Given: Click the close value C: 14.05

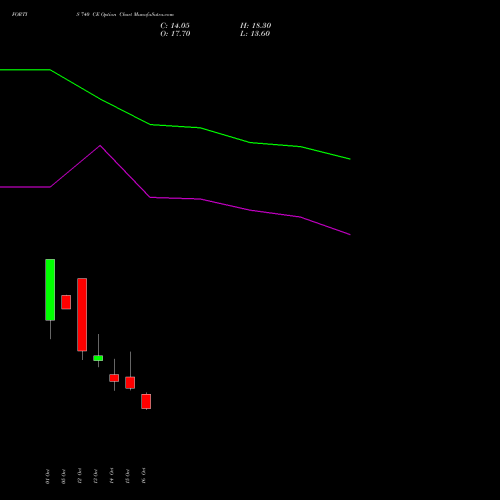Looking at the screenshot, I should [175, 26].
